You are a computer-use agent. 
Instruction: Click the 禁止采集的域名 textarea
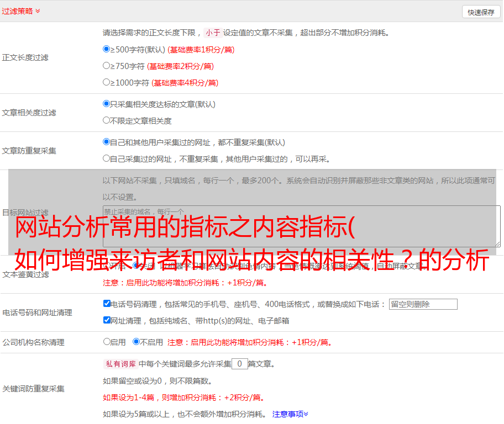302,226
